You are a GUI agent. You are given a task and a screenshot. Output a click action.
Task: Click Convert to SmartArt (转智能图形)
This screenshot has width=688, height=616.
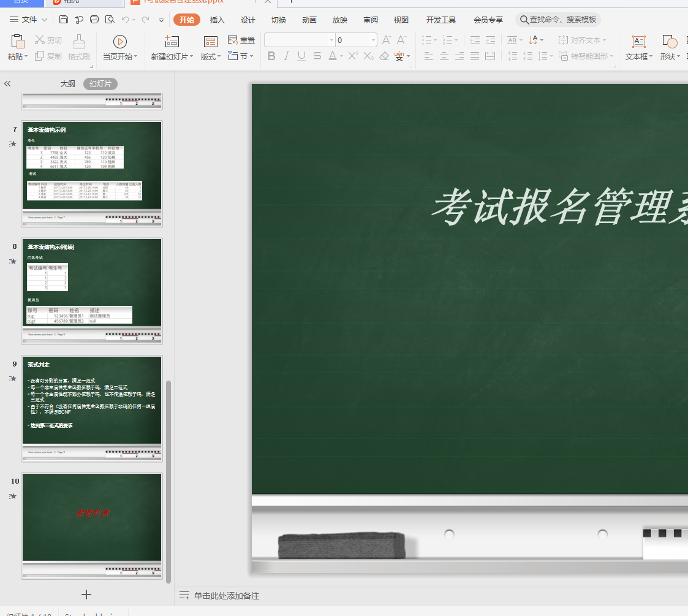586,56
